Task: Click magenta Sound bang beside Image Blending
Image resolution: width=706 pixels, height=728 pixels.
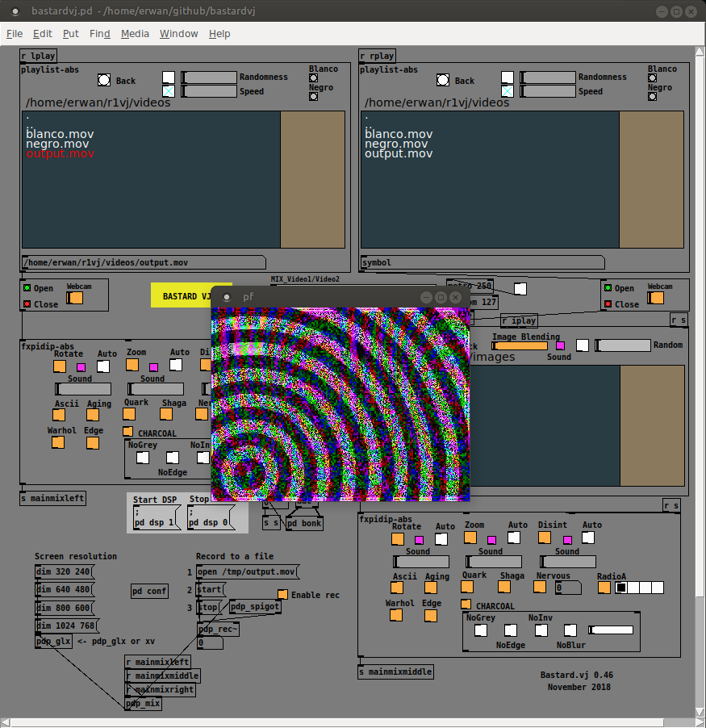Action: 560,345
